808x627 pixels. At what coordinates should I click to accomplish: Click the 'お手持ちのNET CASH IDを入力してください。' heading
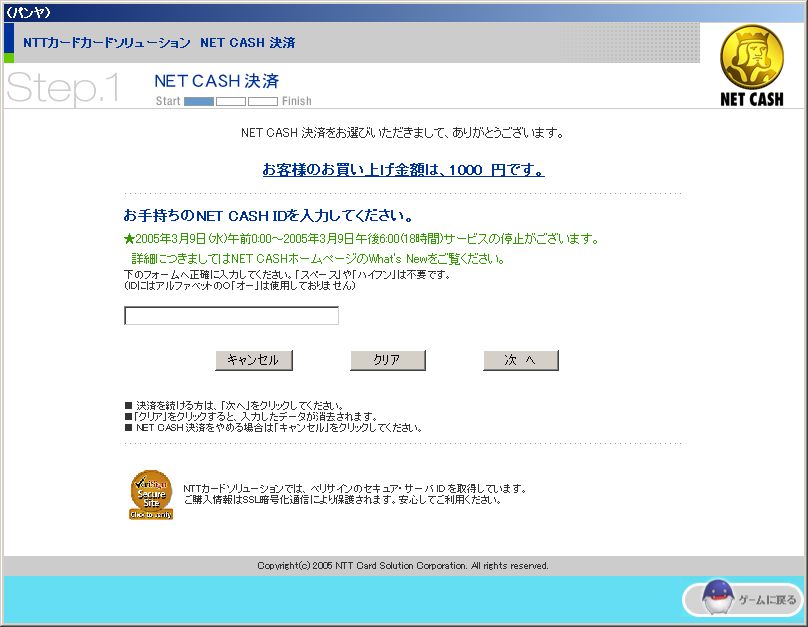click(x=268, y=215)
